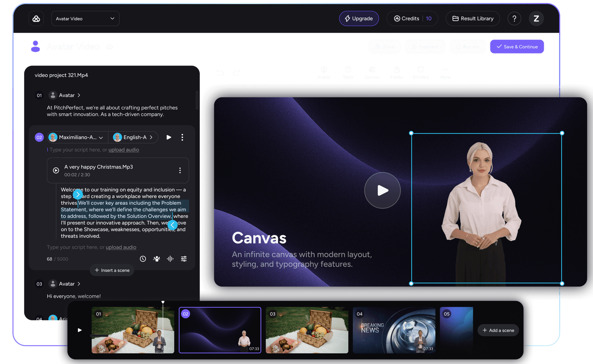Click Save & Continue
This screenshot has height=364, width=593.
(517, 47)
